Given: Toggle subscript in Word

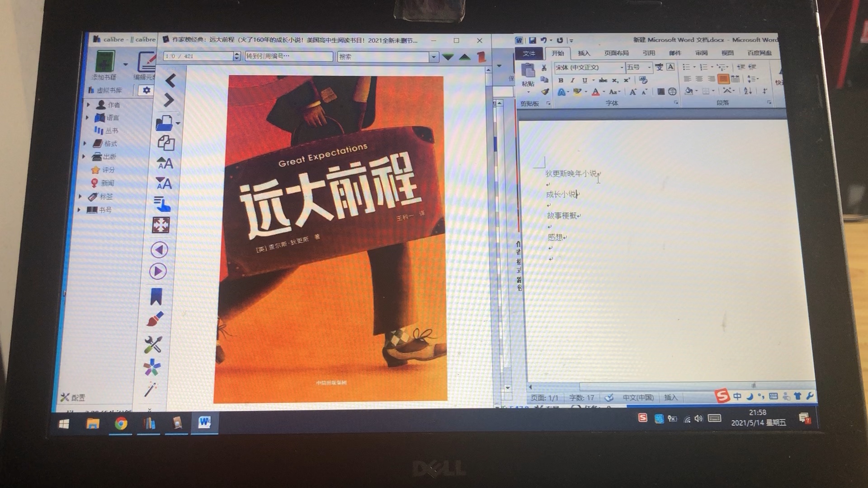Looking at the screenshot, I should 615,80.
